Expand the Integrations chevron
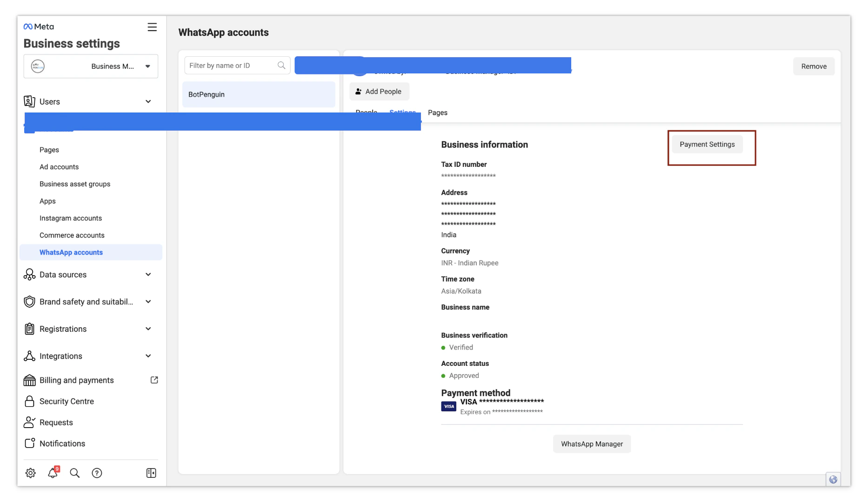 [x=148, y=356]
